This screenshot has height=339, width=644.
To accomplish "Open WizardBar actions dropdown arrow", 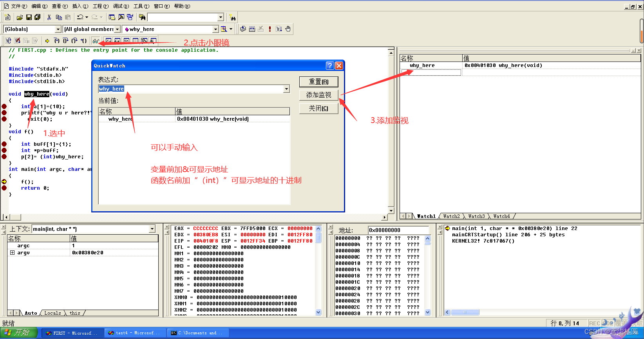I will 231,29.
